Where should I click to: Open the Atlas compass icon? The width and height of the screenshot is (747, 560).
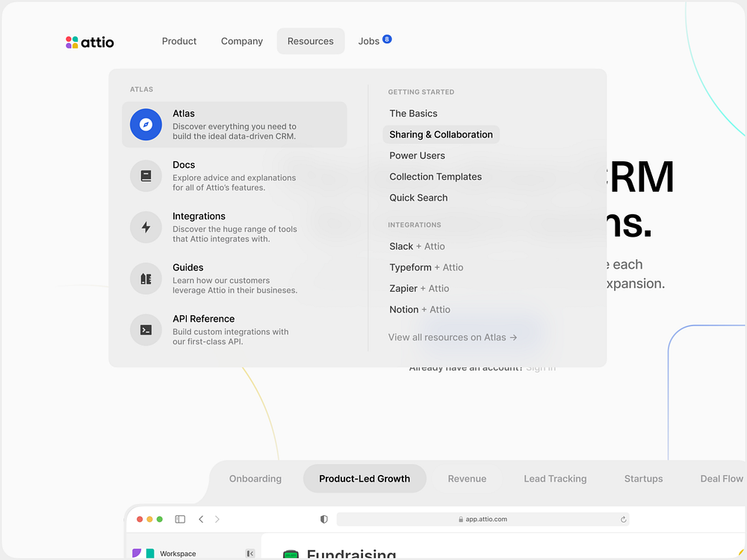point(146,124)
